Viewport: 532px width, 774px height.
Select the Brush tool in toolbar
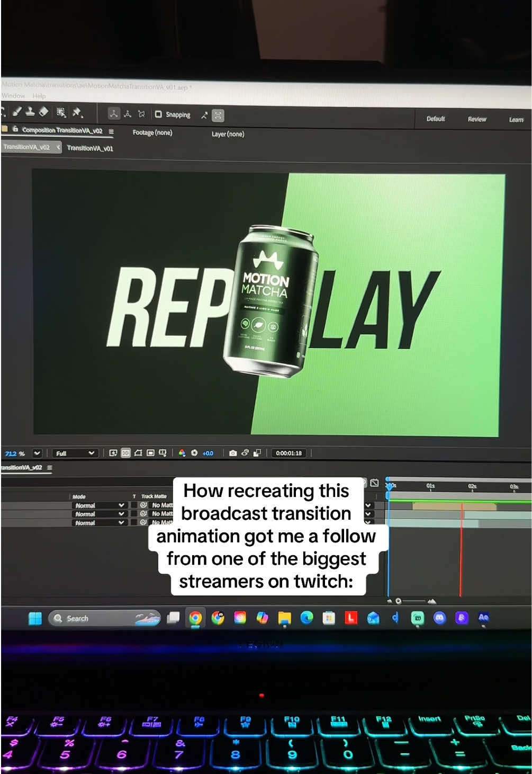click(x=17, y=111)
